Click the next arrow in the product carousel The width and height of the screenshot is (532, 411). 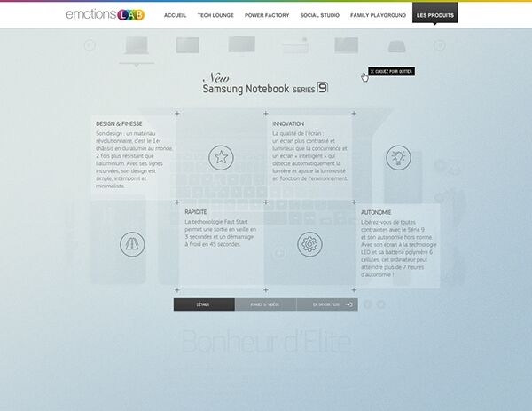point(440,45)
